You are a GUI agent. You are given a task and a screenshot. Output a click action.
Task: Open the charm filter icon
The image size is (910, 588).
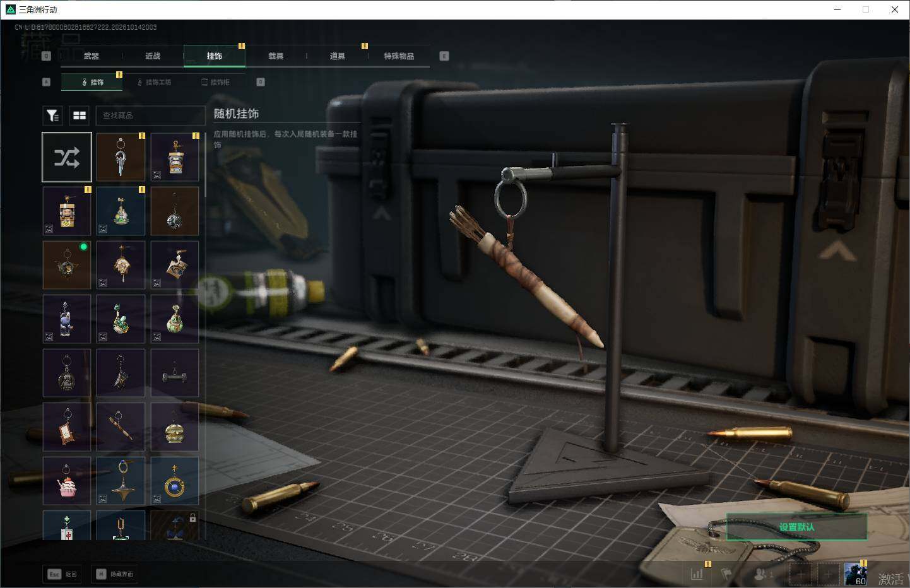[x=52, y=115]
